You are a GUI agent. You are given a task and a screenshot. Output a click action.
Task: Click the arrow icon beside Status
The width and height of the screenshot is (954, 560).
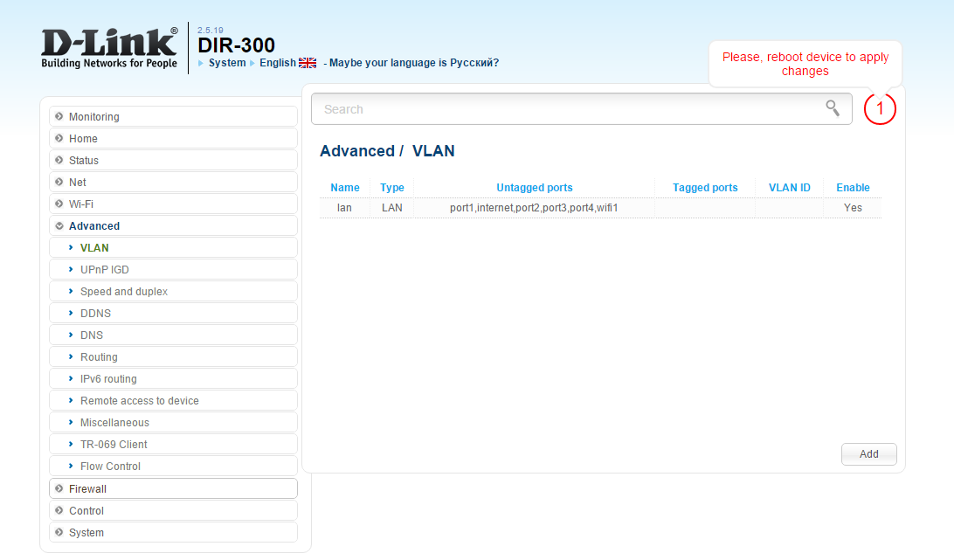(59, 160)
